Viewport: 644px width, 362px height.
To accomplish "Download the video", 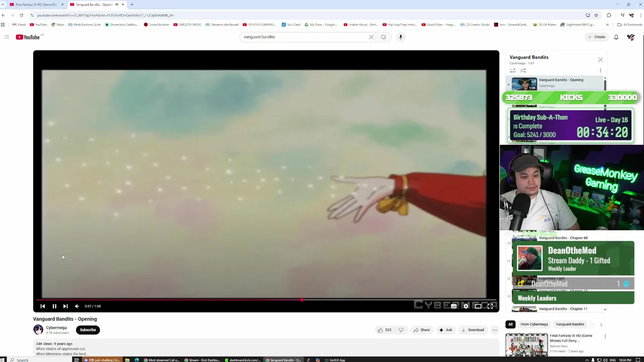I will (473, 330).
